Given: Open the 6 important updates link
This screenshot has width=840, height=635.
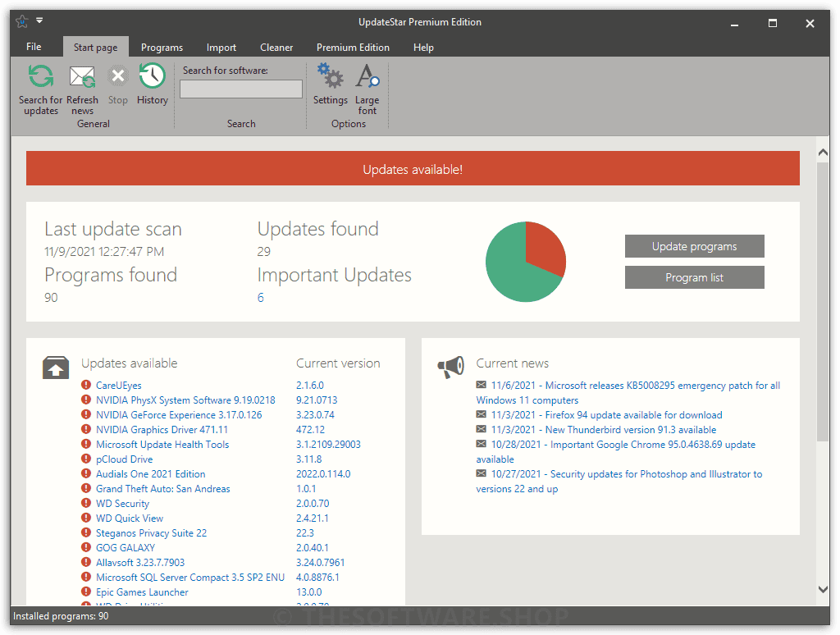Looking at the screenshot, I should pos(260,298).
